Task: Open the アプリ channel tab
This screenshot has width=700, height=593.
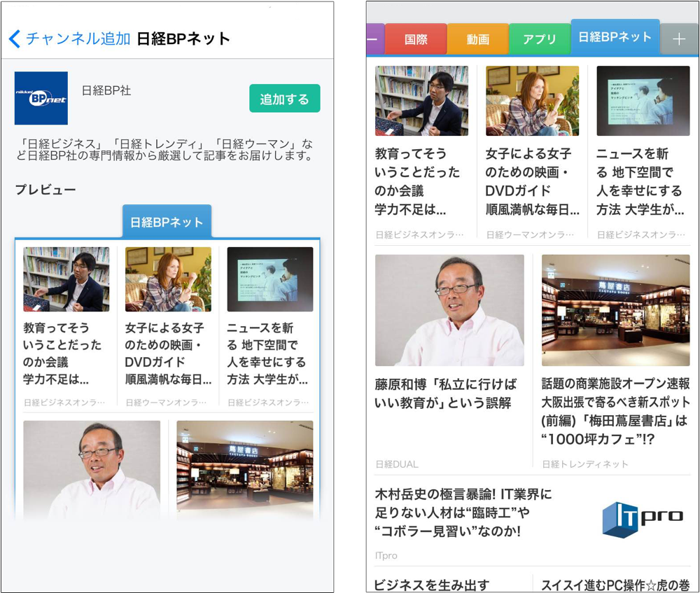Action: (x=540, y=39)
